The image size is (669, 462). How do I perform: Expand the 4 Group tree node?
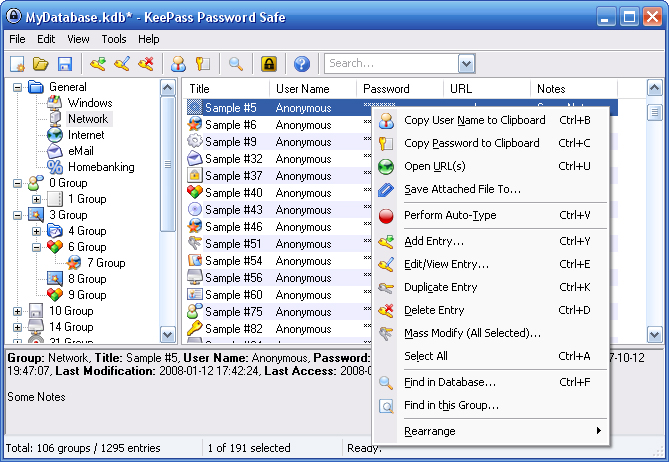click(37, 231)
